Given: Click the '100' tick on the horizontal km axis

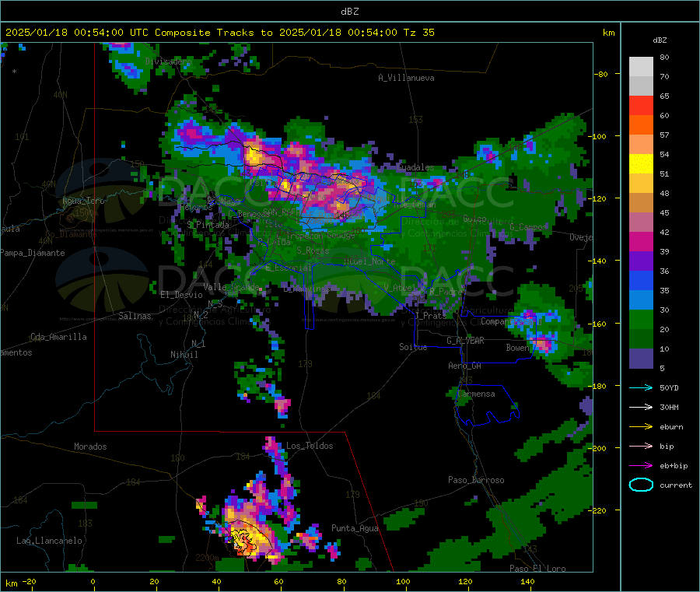Looking at the screenshot, I should [x=403, y=581].
